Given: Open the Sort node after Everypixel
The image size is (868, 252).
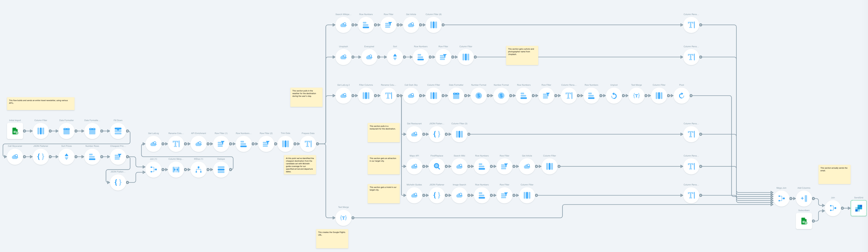Looking at the screenshot, I should [395, 57].
